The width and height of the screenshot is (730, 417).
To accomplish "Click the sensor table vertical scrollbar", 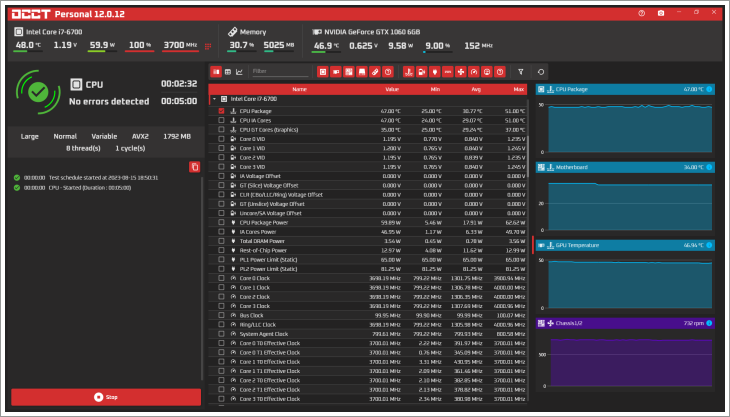I will pos(529,157).
